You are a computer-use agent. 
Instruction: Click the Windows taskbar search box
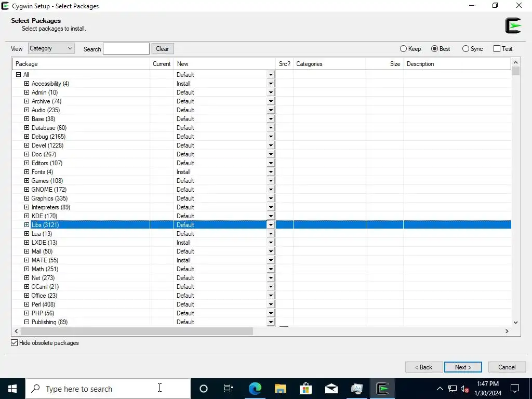(x=108, y=389)
